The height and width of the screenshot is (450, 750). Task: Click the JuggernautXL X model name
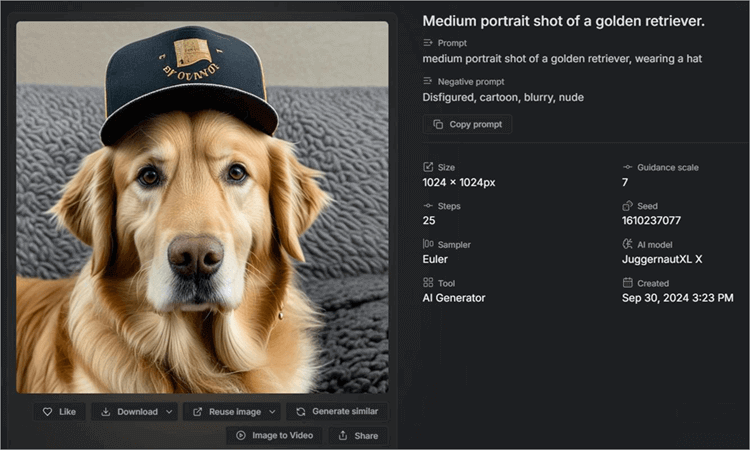[662, 259]
